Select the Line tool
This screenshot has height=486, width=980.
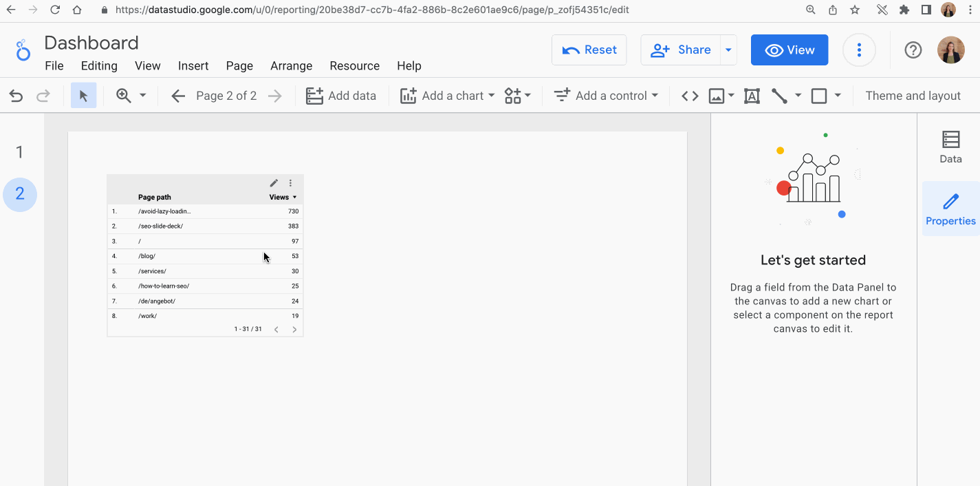779,96
